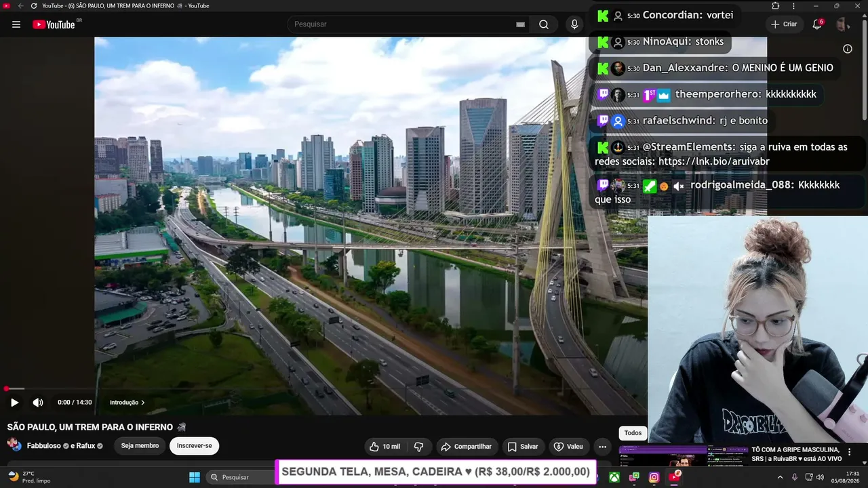Screen dimensions: 868x488
Task: Click the donation goal SEGUNDA TELA banner
Action: pyautogui.click(x=435, y=472)
